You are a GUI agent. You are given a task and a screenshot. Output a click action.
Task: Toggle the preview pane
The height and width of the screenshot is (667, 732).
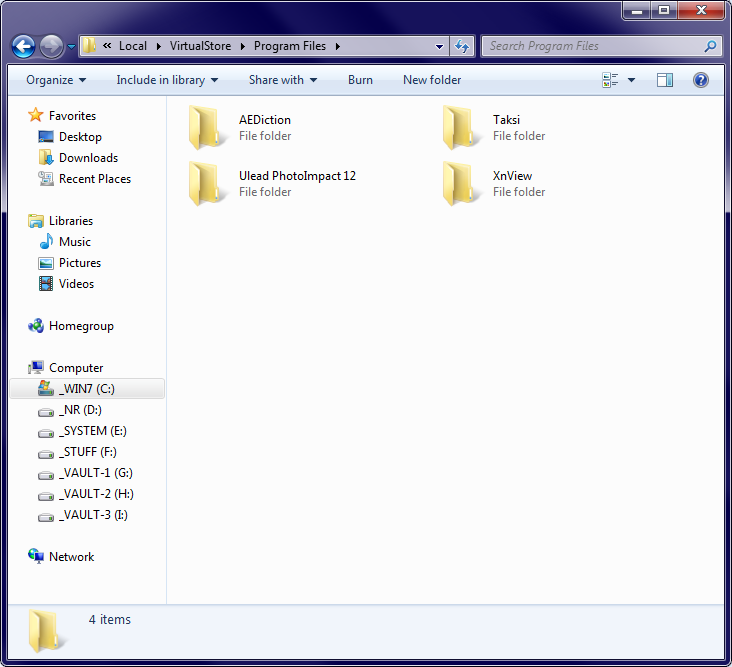click(x=665, y=80)
